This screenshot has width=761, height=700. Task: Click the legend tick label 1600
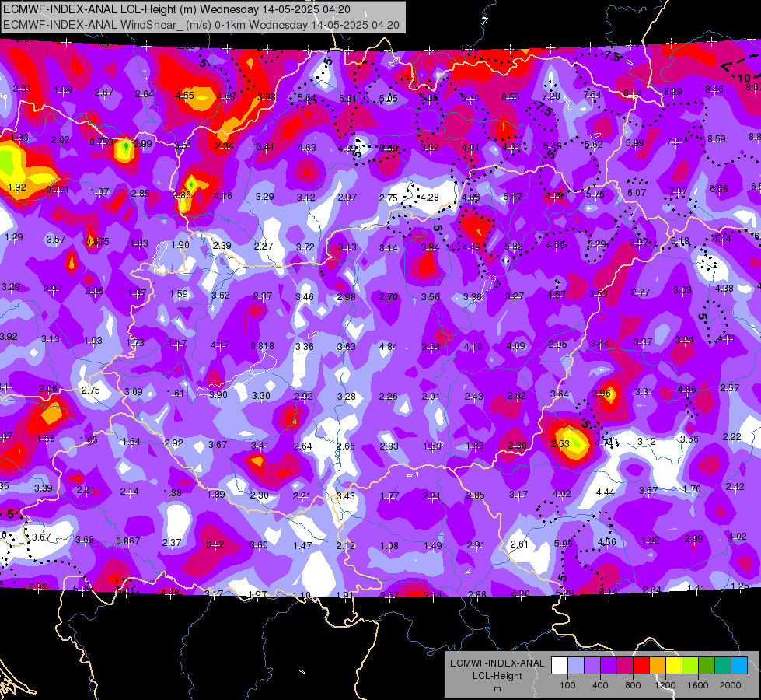coord(698,685)
